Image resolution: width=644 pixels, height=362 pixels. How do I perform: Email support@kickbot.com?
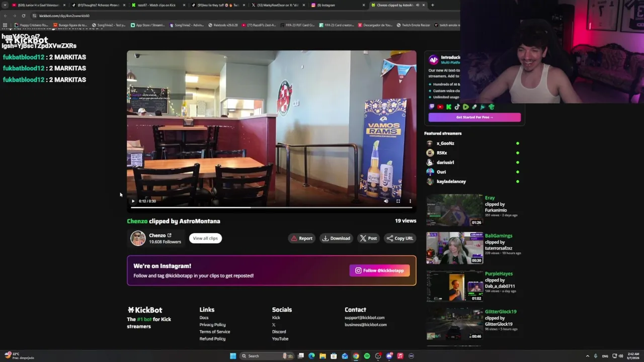pos(364,318)
